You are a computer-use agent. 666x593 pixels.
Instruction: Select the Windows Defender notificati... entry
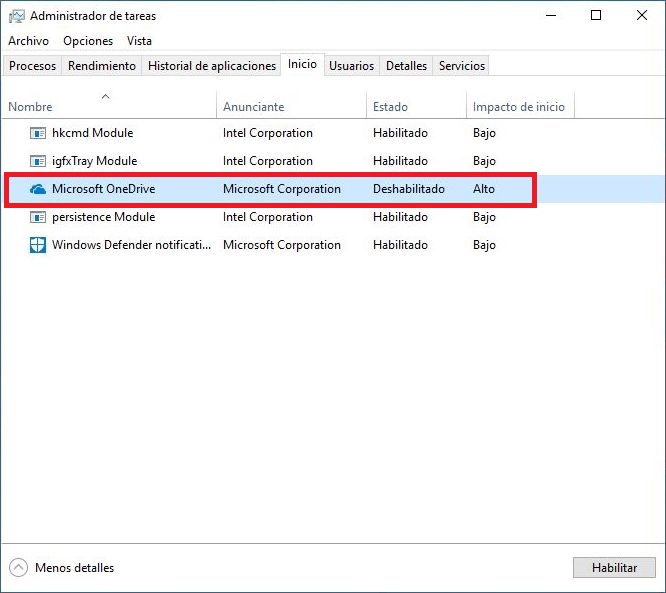pos(132,245)
